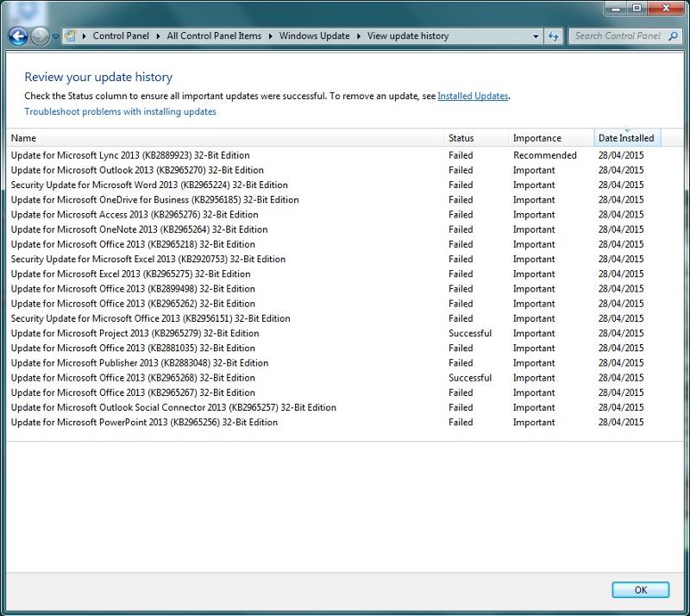This screenshot has width=690, height=616.
Task: Select the Lync 2013 KB2889923 update row
Action: pos(130,155)
